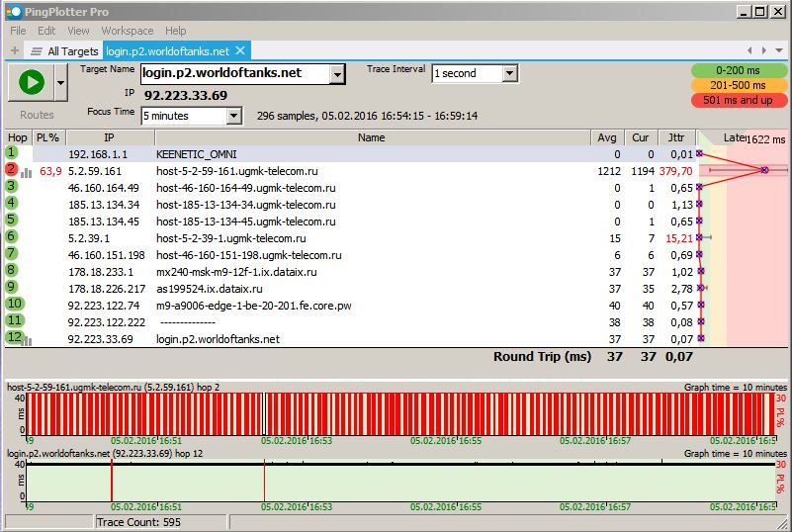Click the green hop 1 status circle
Screen dimensions: 792x532
(12, 153)
